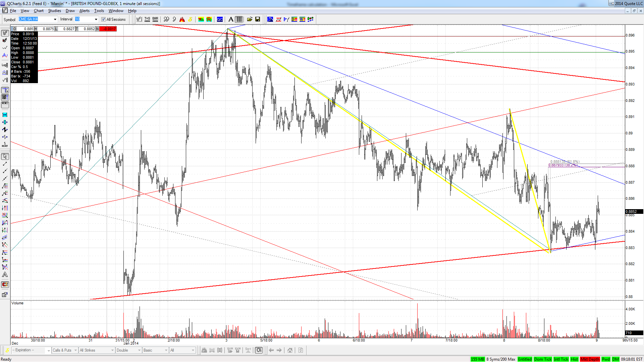Click the Sort icon in bottom toolbar

[248, 350]
